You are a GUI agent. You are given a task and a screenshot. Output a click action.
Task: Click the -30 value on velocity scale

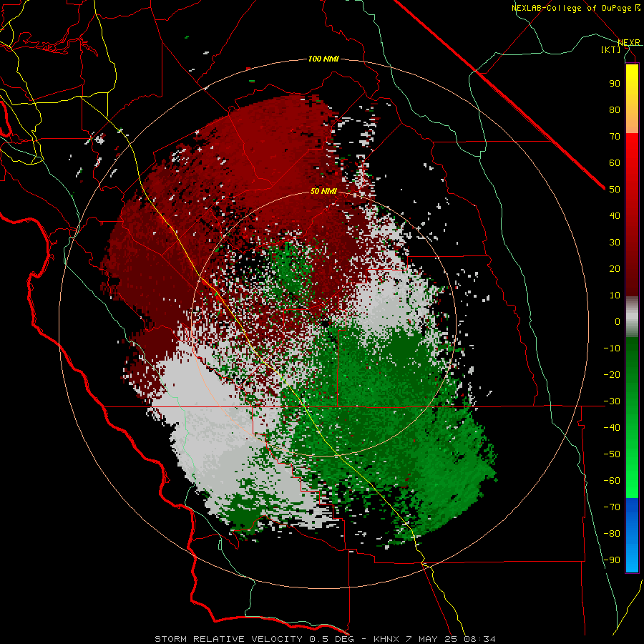(612, 401)
